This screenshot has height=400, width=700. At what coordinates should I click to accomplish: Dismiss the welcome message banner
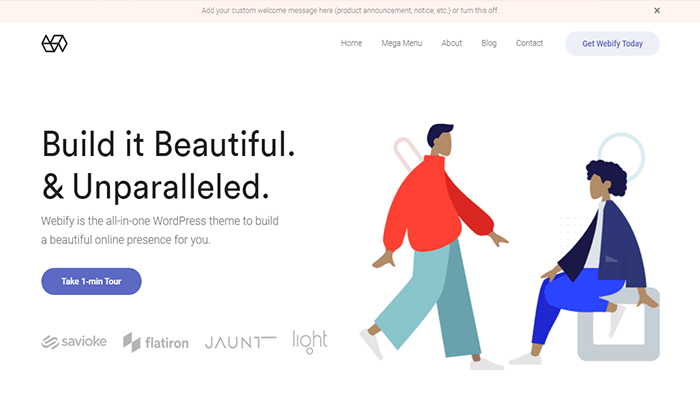tap(657, 10)
